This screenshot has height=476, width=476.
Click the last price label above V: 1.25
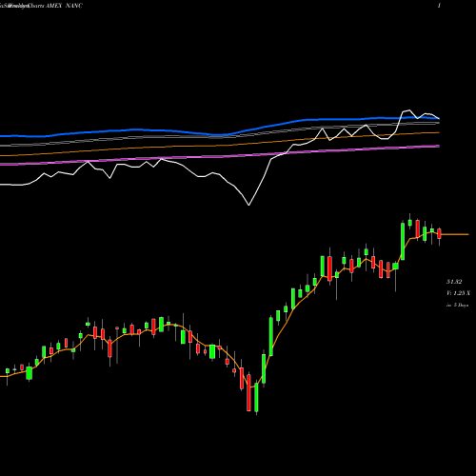coord(454,282)
